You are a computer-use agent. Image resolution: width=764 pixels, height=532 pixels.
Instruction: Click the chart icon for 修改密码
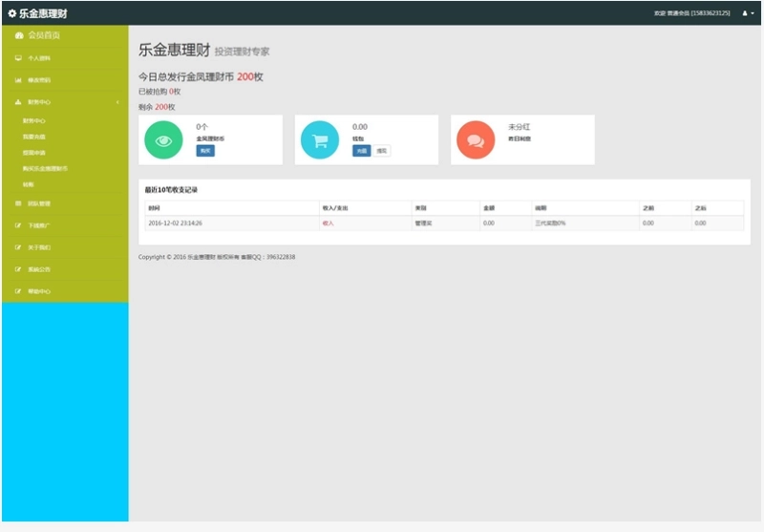point(18,80)
